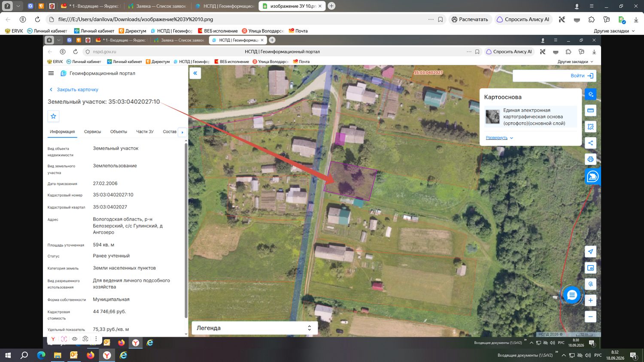The image size is (644, 362).
Task: Click the date 27.02.2006
Action: pos(105,184)
